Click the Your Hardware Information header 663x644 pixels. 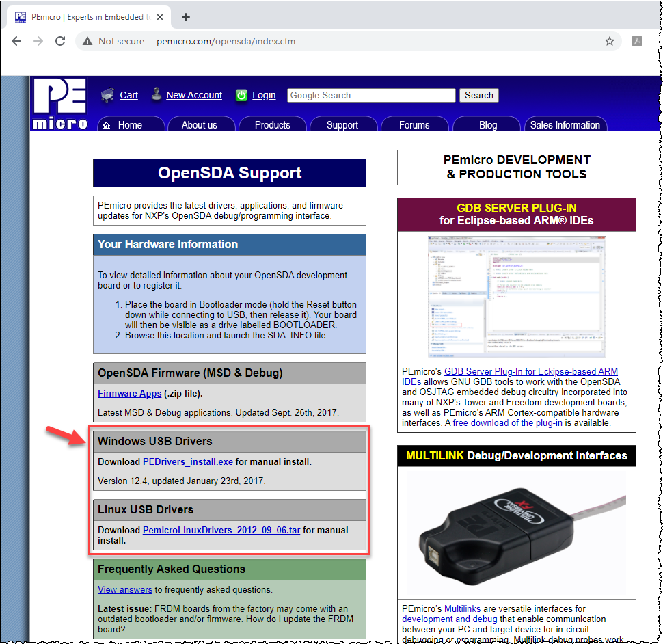tap(230, 245)
